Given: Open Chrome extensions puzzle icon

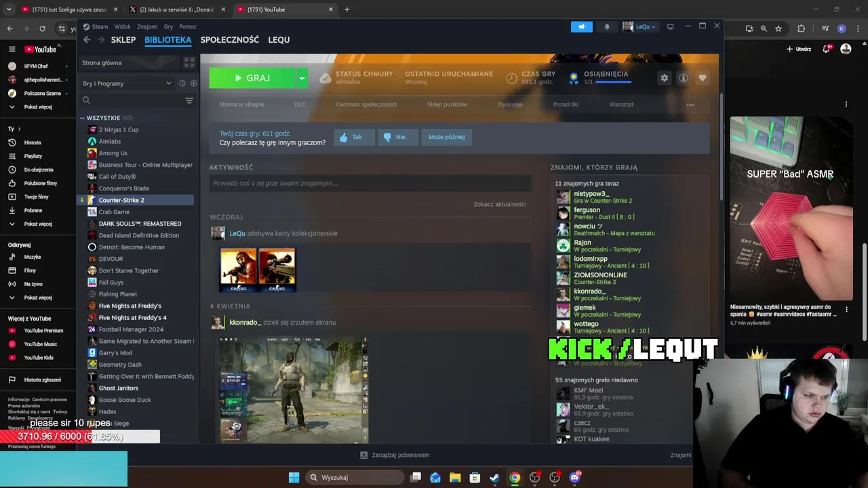Looking at the screenshot, I should 802,28.
